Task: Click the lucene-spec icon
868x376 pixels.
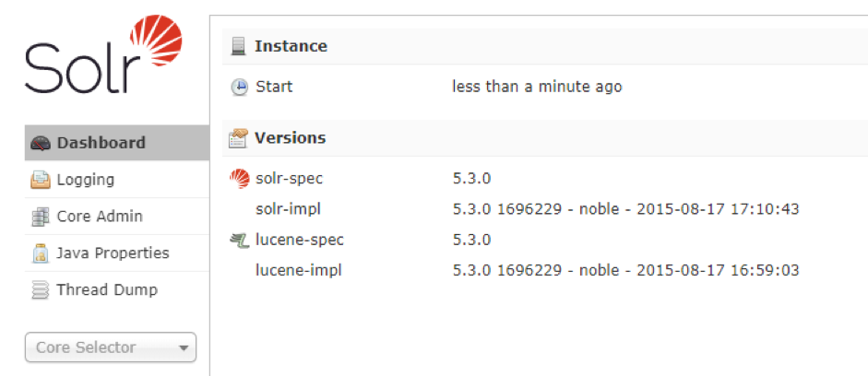Action: click(239, 241)
